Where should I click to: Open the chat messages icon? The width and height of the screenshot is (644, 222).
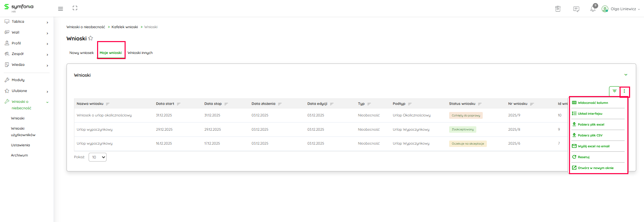[x=576, y=9]
